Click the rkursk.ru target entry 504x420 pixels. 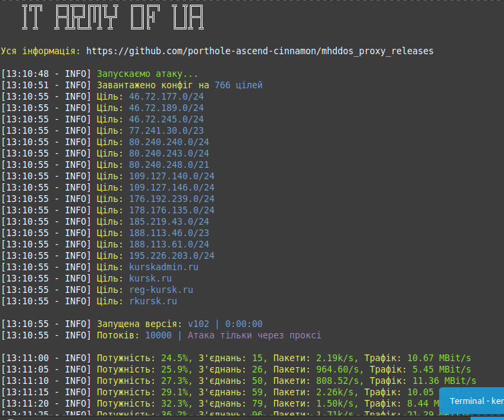pyautogui.click(x=153, y=301)
